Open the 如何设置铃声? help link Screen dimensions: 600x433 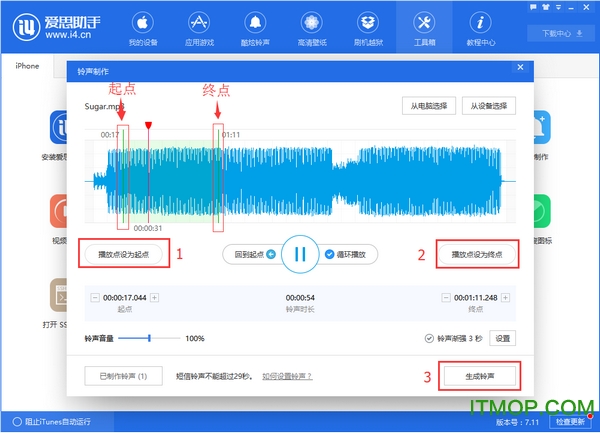pyautogui.click(x=287, y=376)
